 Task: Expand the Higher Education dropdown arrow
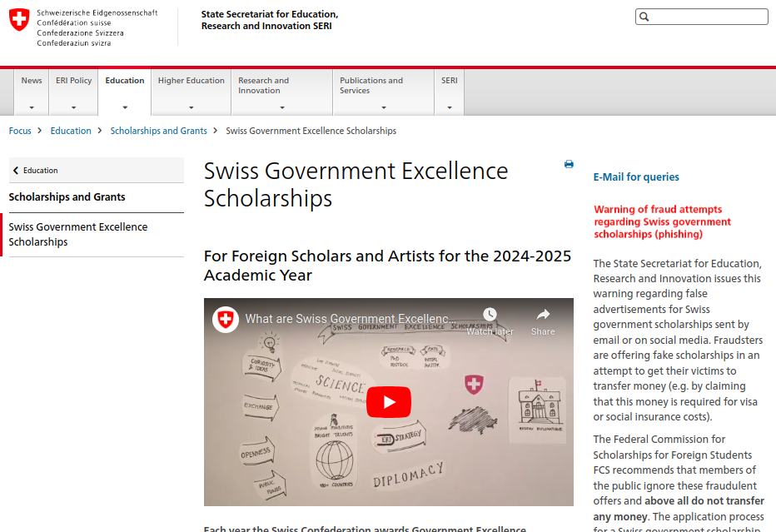191,106
